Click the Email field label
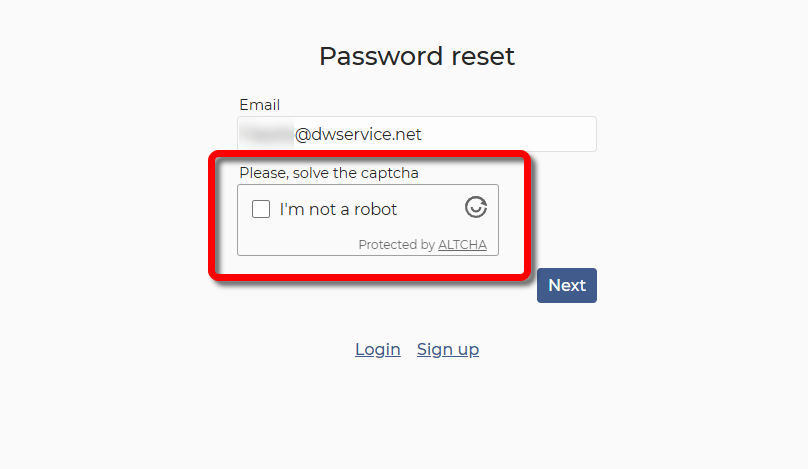This screenshot has height=469, width=808. [259, 105]
